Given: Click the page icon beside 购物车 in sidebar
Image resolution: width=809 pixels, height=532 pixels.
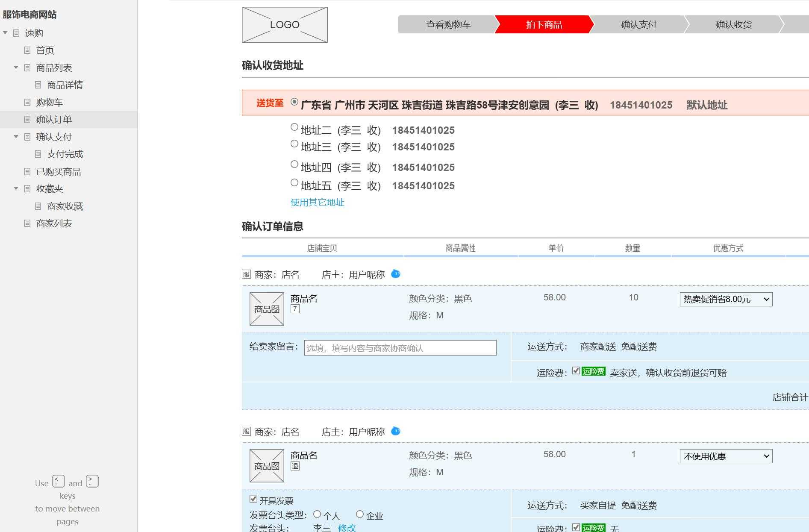Looking at the screenshot, I should [x=27, y=102].
